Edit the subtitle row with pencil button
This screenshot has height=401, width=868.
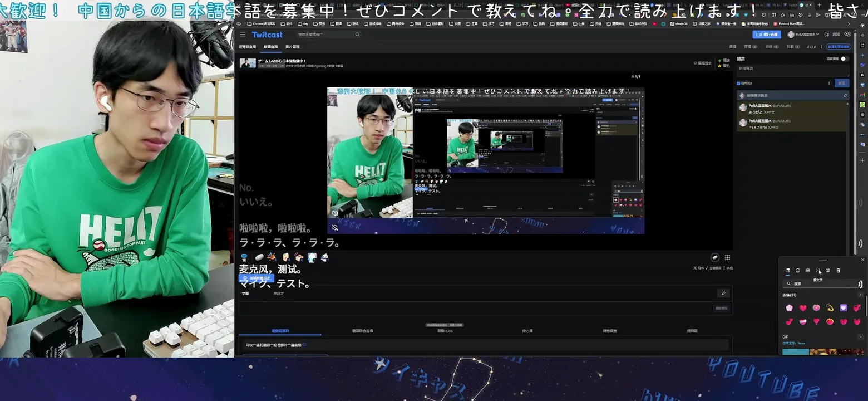tap(723, 293)
